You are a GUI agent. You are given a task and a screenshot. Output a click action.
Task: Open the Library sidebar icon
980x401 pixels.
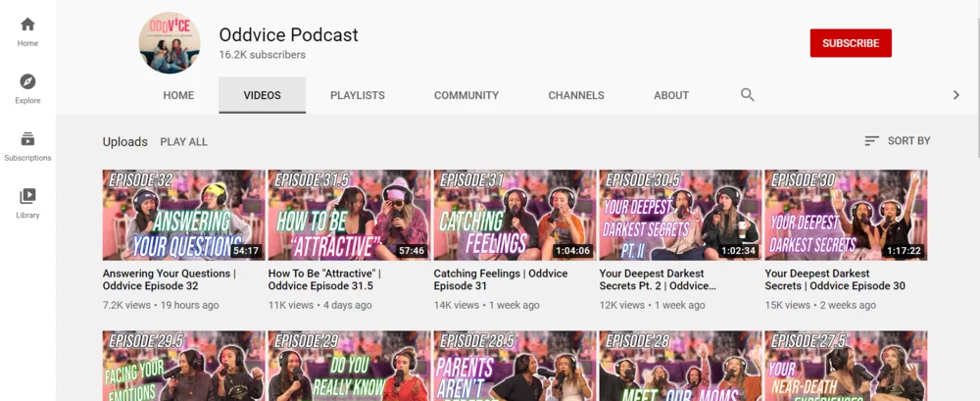point(27,203)
